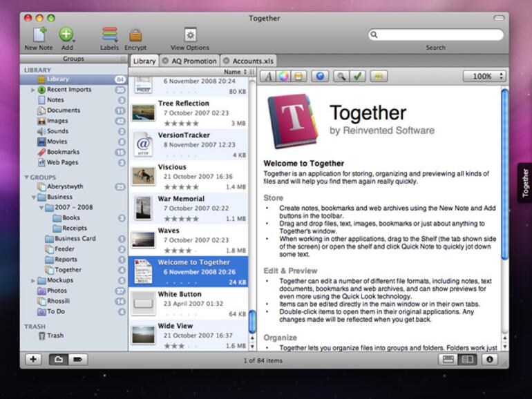Toggle toolbar with pill button in title bar

click(499, 18)
